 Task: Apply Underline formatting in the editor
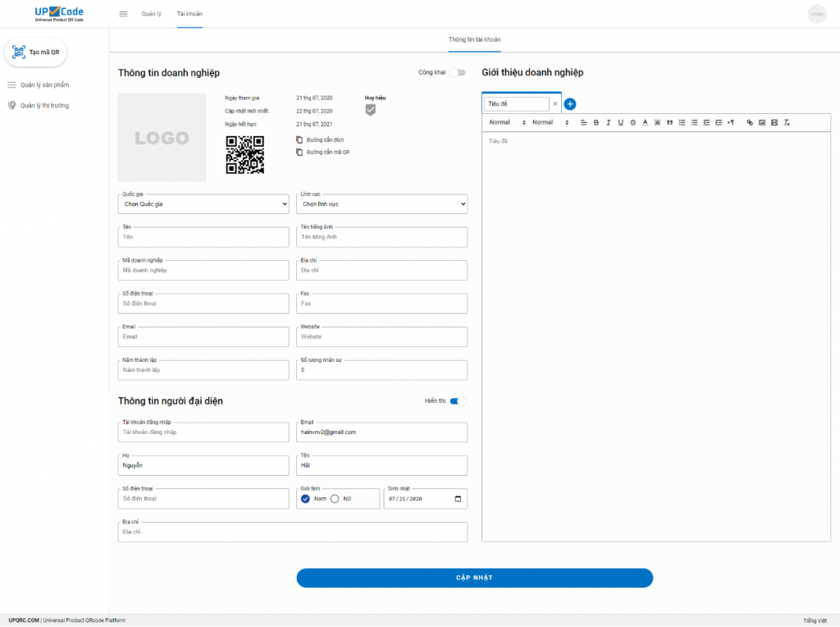[x=619, y=121]
